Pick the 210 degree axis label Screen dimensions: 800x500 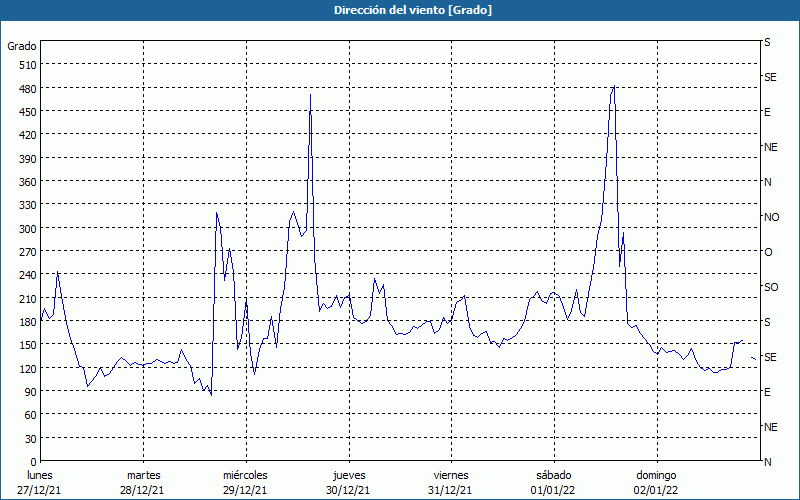coord(28,298)
